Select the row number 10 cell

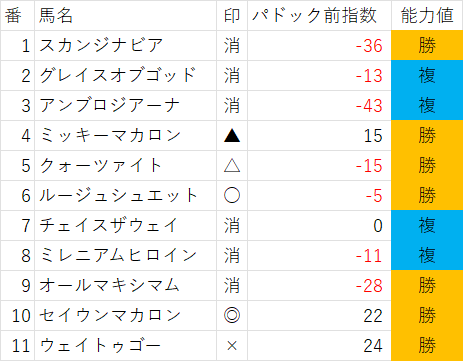(x=18, y=316)
